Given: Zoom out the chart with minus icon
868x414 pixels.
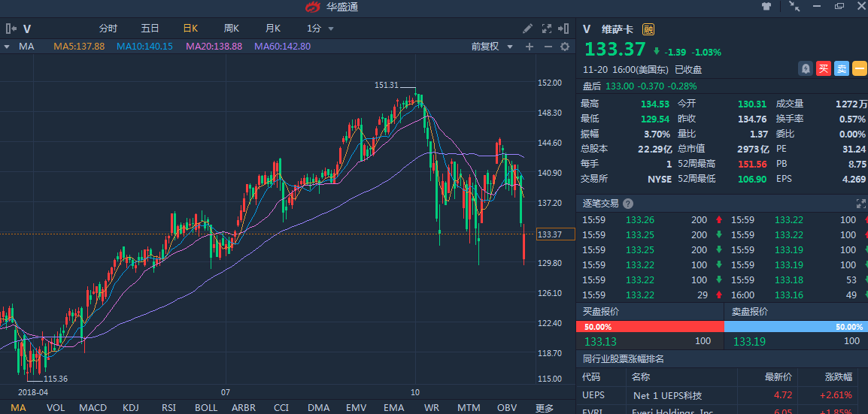Looking at the screenshot, I should 548,47.
